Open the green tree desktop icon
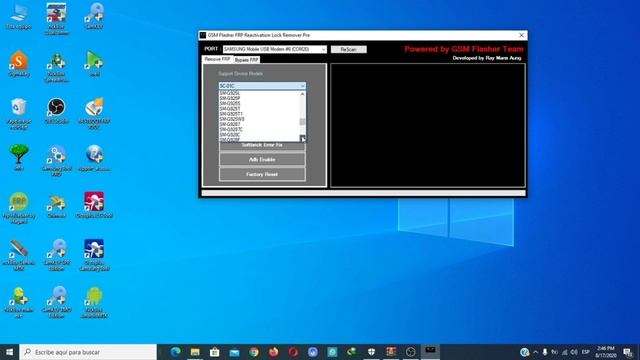Viewport: 640px width, 360px height. pyautogui.click(x=19, y=157)
